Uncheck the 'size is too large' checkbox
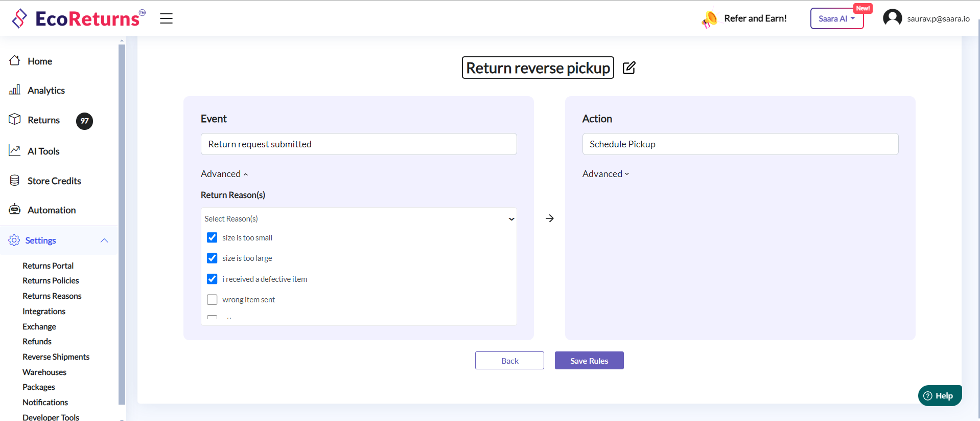Image resolution: width=980 pixels, height=421 pixels. pos(212,258)
